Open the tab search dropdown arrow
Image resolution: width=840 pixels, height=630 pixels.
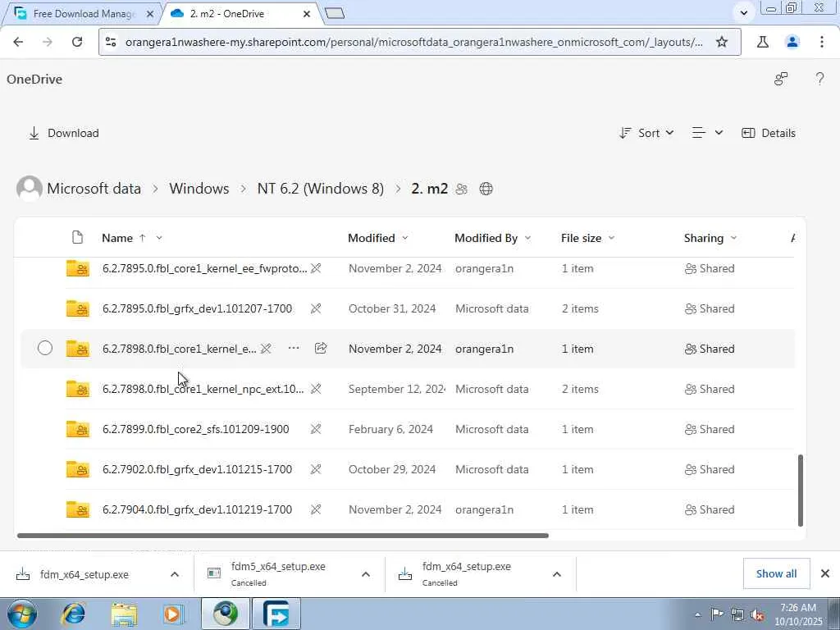[x=743, y=13]
